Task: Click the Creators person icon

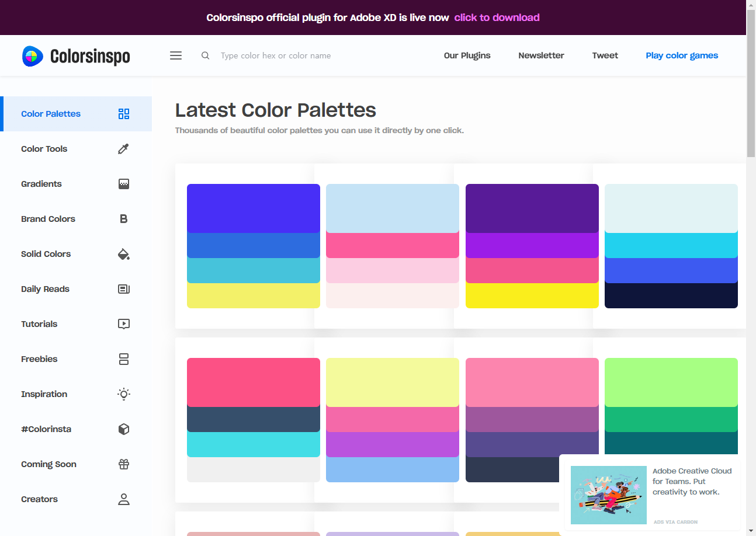Action: click(123, 499)
